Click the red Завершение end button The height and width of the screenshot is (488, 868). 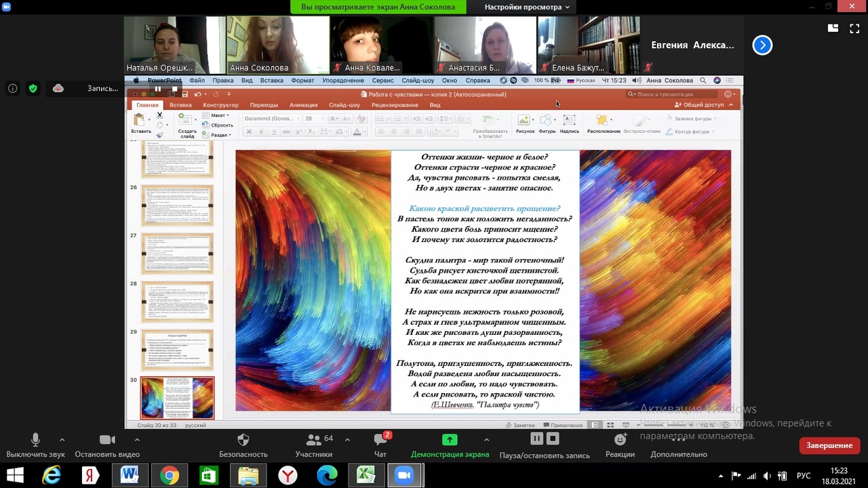click(829, 445)
